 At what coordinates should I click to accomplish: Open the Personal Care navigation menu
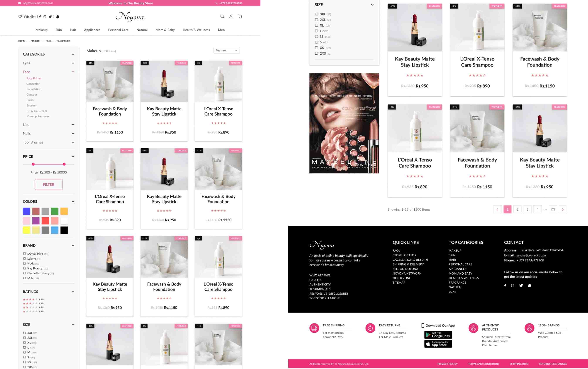[118, 30]
